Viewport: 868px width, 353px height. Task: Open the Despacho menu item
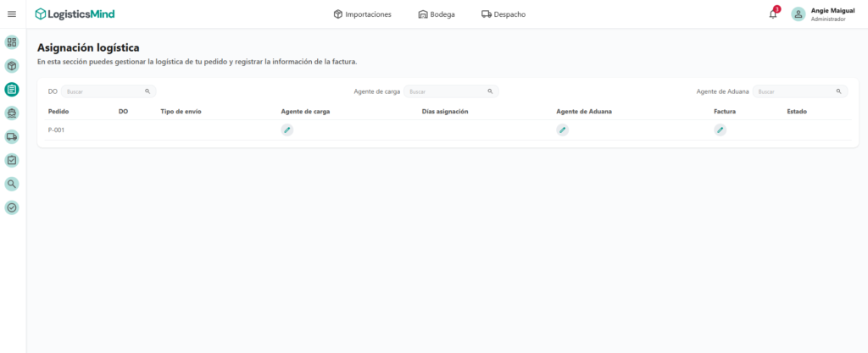click(504, 14)
